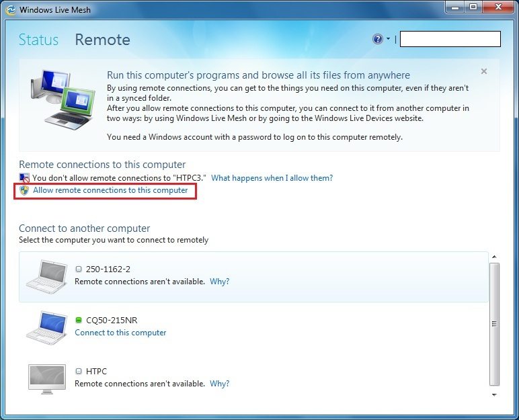519x420 pixels.
Task: Expand the Help dropdown arrow
Action: [388, 39]
